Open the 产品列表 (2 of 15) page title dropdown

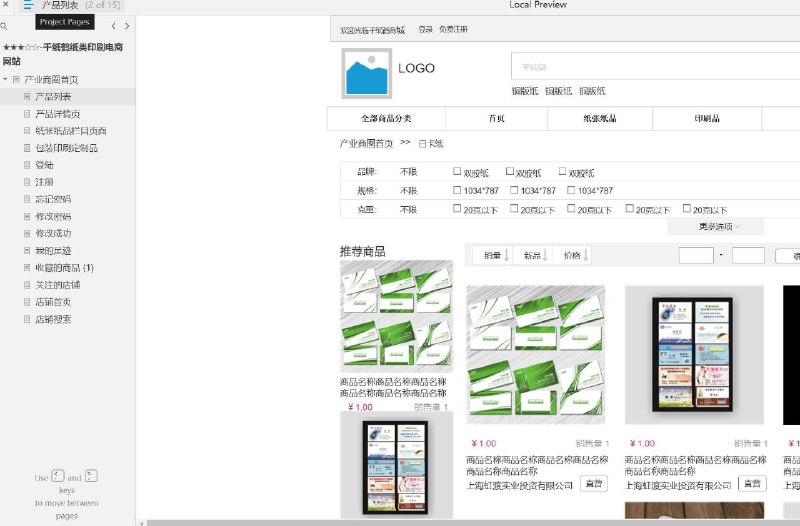[x=81, y=6]
